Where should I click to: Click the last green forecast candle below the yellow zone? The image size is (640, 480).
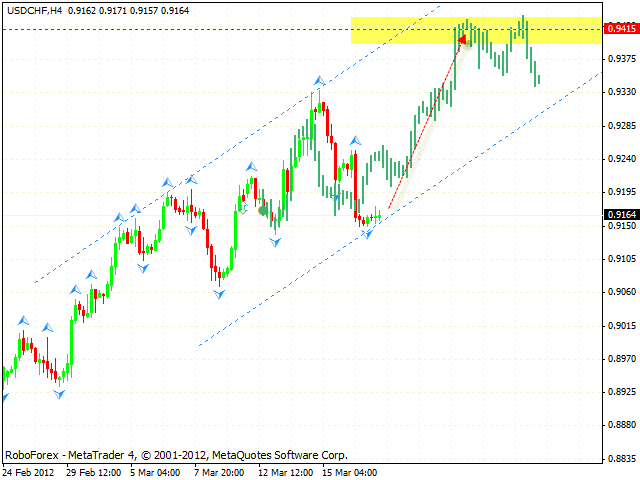(x=538, y=80)
